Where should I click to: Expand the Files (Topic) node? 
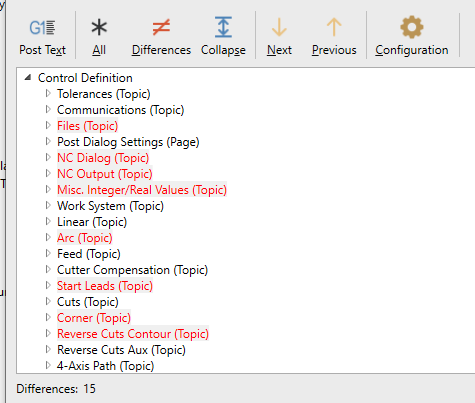click(x=48, y=126)
